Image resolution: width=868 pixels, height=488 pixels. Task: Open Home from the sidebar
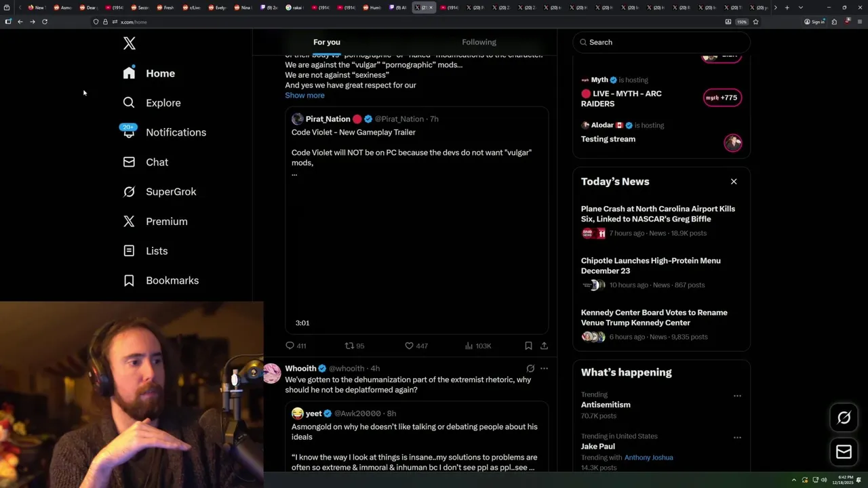coord(149,73)
